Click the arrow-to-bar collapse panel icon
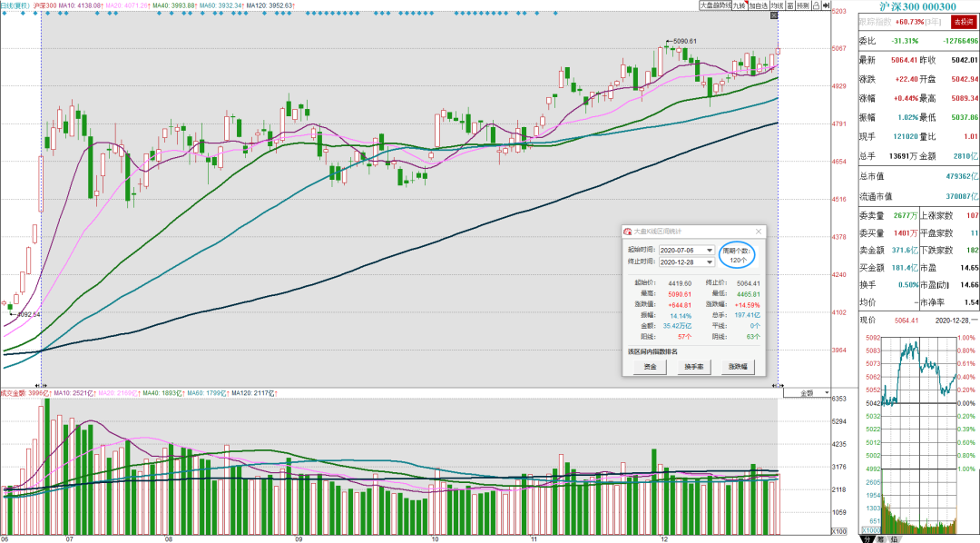 [x=827, y=5]
